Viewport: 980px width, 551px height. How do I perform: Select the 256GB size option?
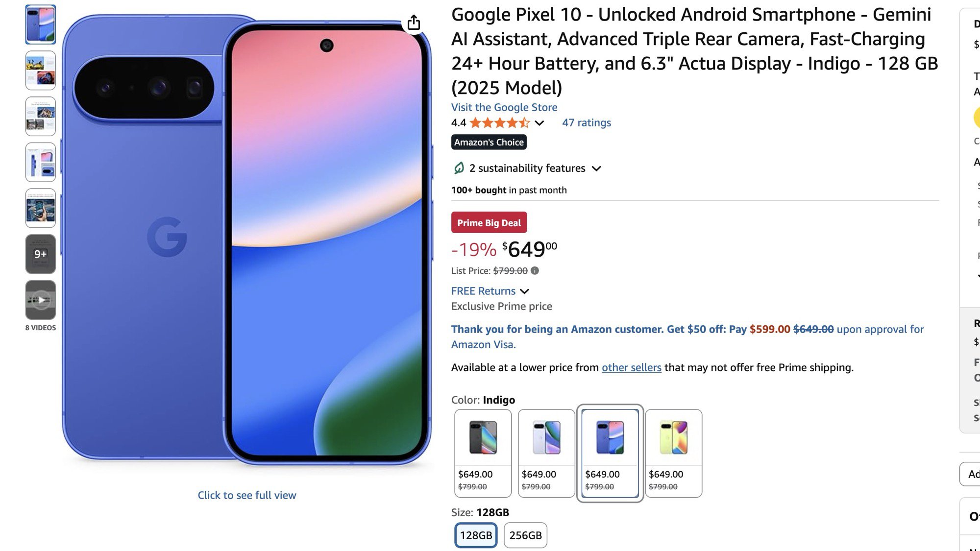coord(525,535)
